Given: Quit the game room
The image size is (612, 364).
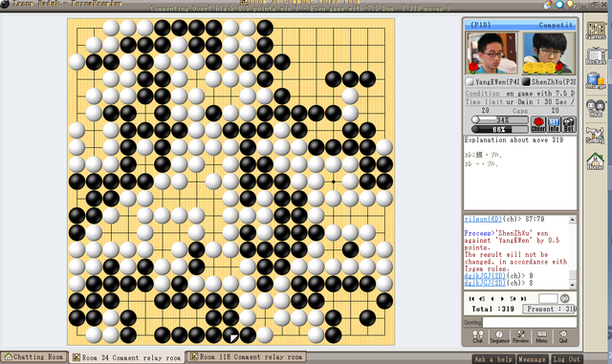Looking at the screenshot, I should pyautogui.click(x=563, y=336).
